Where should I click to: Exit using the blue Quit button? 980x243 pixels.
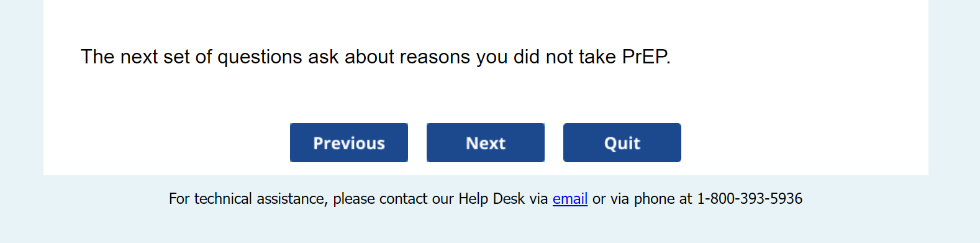tap(622, 143)
